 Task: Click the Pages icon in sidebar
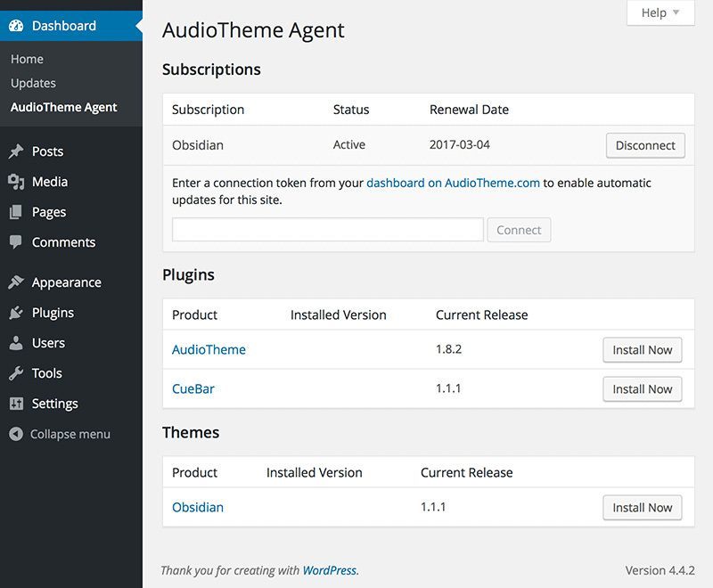(16, 212)
